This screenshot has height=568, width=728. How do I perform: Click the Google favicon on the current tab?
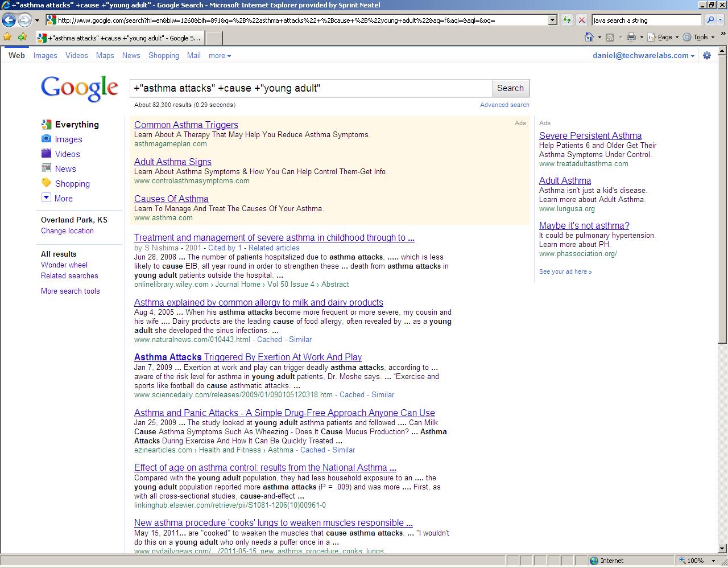tap(42, 38)
